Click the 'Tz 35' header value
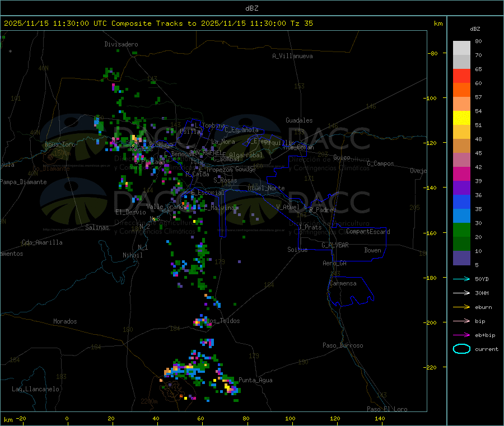Screen dimensions: 504x426 301,24
